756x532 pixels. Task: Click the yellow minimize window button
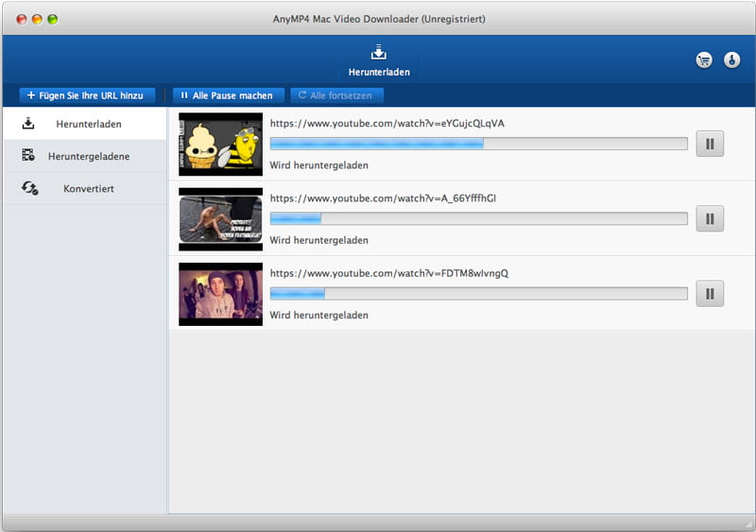pyautogui.click(x=37, y=19)
